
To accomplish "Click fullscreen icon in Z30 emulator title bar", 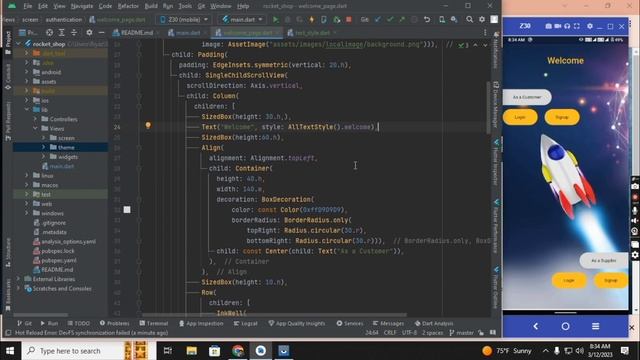I will coord(577,26).
